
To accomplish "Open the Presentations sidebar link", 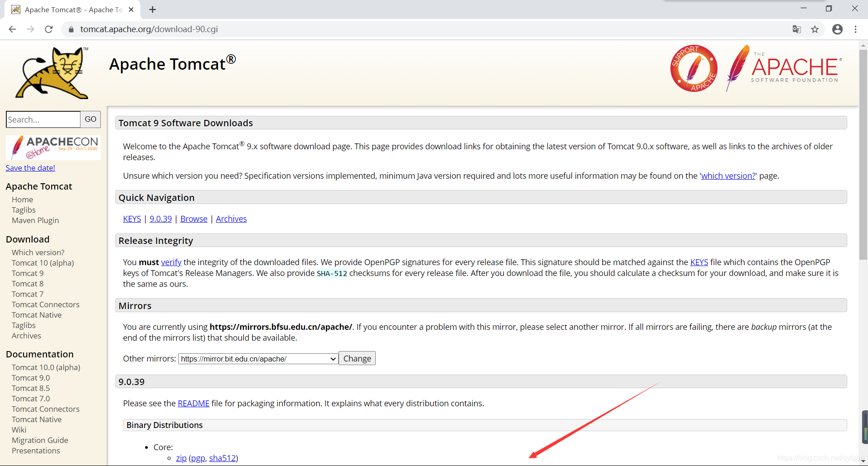I will pos(36,451).
